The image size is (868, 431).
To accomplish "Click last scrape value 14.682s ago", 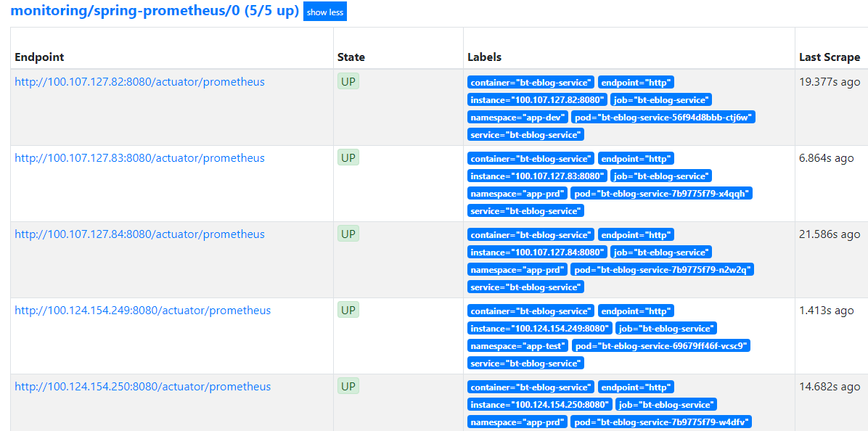I will pyautogui.click(x=830, y=387).
